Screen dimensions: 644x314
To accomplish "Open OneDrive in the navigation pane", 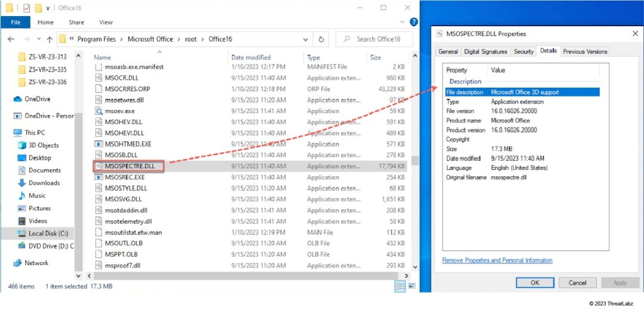I will (37, 99).
